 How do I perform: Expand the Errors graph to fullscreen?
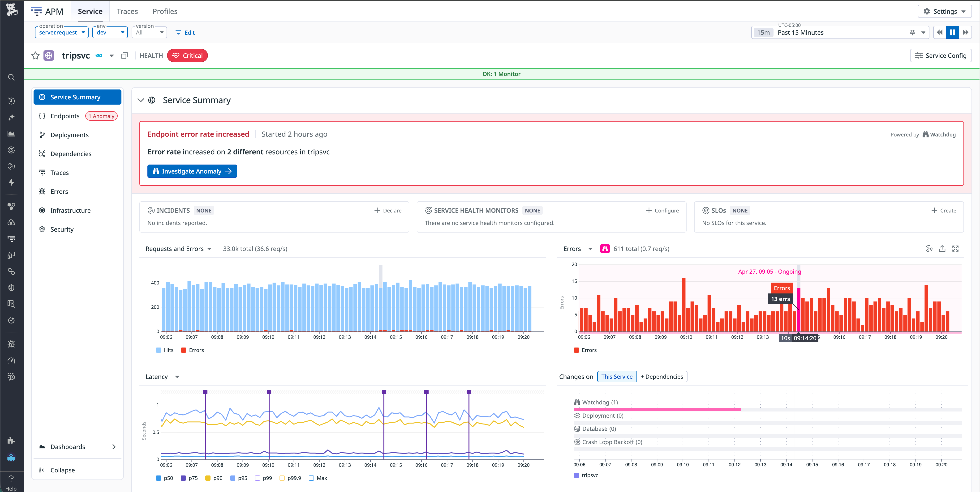[x=955, y=249]
